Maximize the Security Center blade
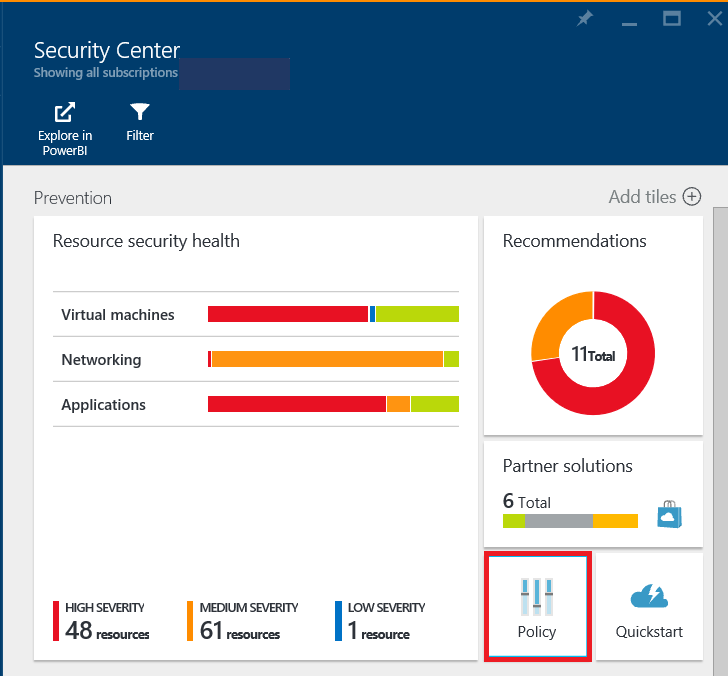This screenshot has height=676, width=728. (672, 19)
